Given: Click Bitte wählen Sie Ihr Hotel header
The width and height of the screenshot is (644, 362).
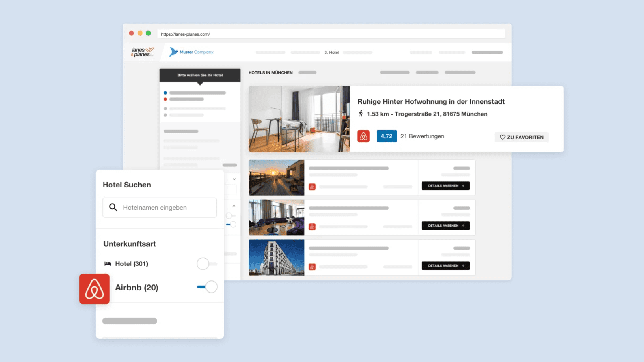Looking at the screenshot, I should click(200, 75).
